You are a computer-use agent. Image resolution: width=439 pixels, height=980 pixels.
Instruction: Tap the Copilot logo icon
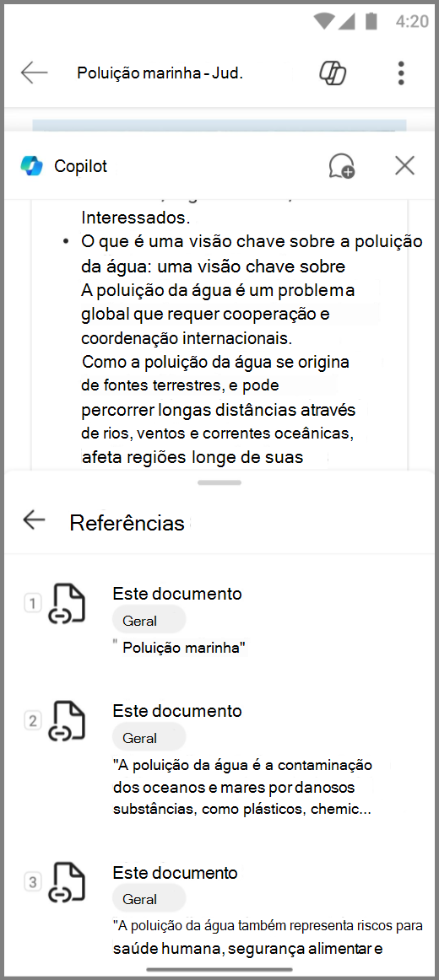point(32,166)
